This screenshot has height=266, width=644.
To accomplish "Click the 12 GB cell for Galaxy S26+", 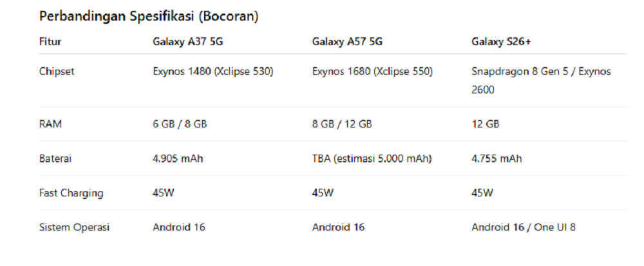I will pyautogui.click(x=485, y=124).
